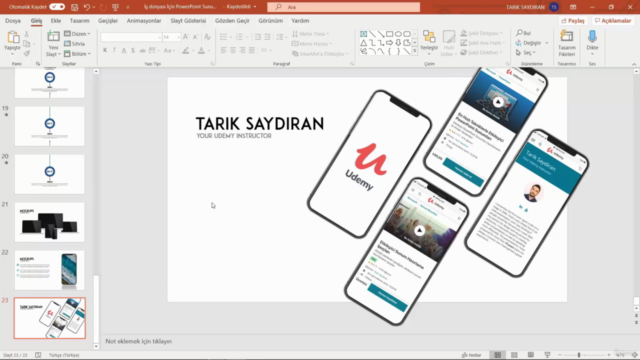Switch to the Slayt Gösterisi tab

coord(188,20)
